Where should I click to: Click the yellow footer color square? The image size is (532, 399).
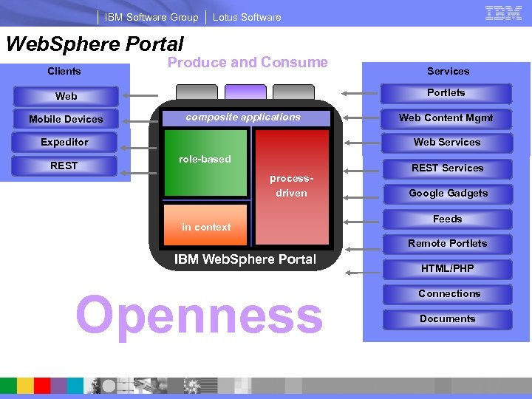pos(25,386)
